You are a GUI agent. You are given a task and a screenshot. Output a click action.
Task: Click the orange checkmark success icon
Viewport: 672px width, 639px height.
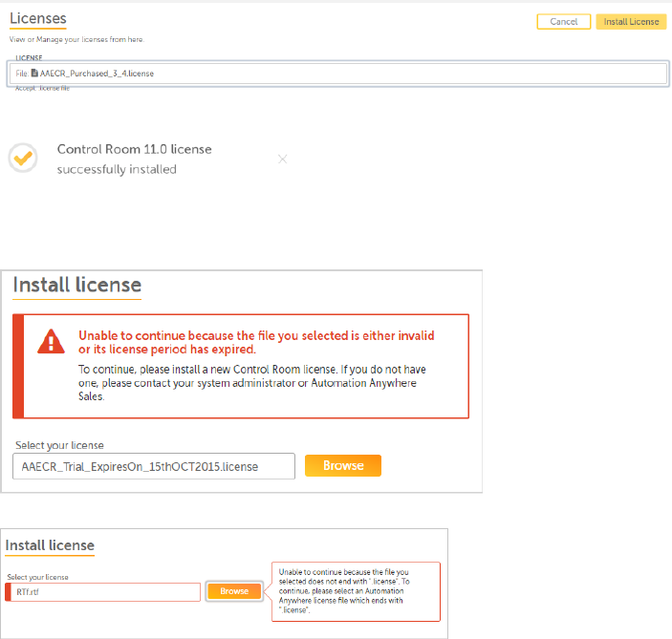(x=23, y=158)
